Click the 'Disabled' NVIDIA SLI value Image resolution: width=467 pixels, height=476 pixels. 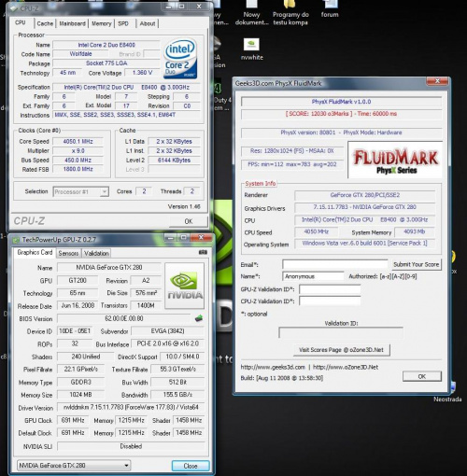(x=131, y=446)
